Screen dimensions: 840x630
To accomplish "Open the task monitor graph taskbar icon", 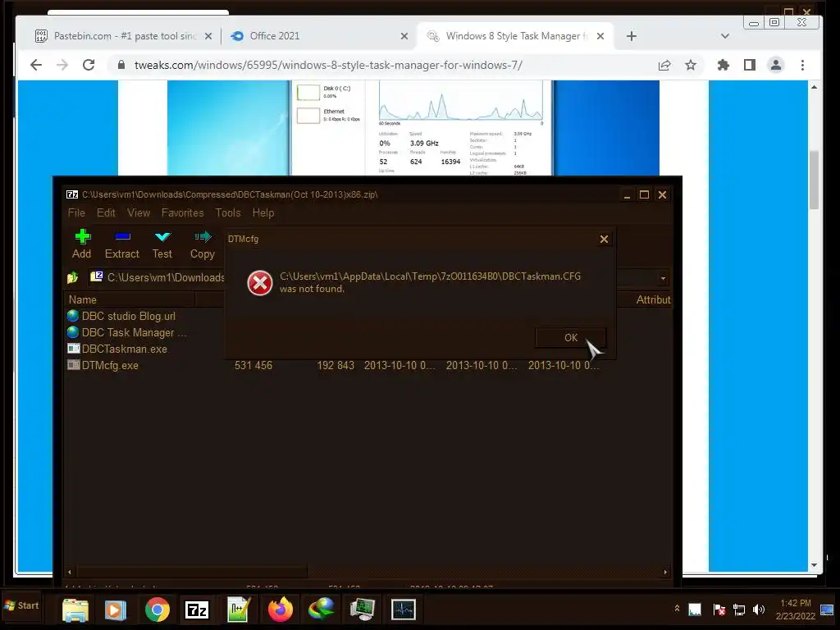I will (x=404, y=609).
